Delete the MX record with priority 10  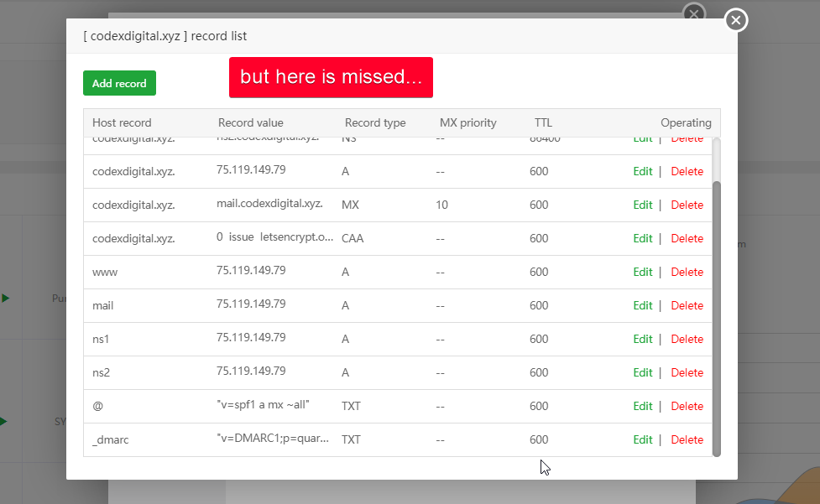pos(687,205)
